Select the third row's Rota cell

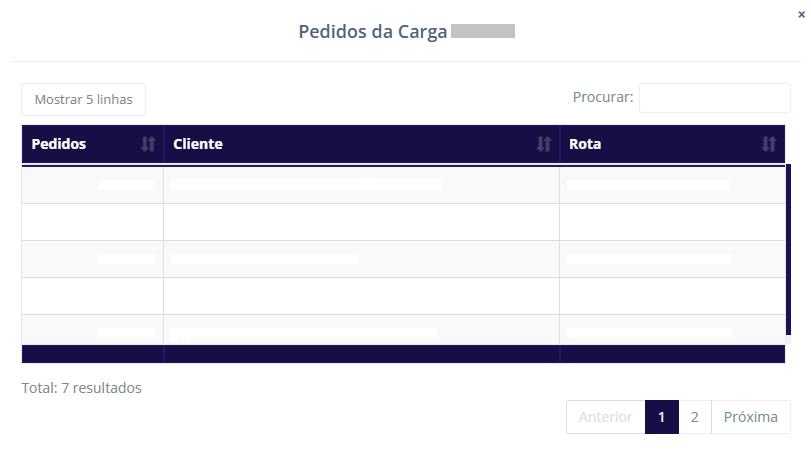click(672, 259)
